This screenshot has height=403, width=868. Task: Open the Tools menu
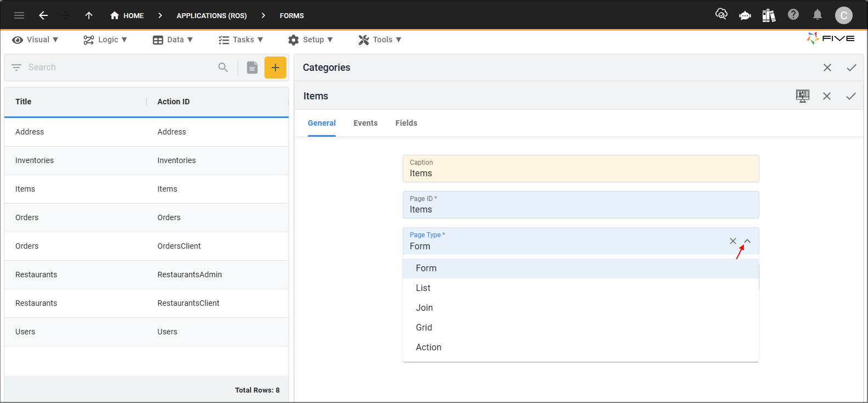[x=380, y=40]
